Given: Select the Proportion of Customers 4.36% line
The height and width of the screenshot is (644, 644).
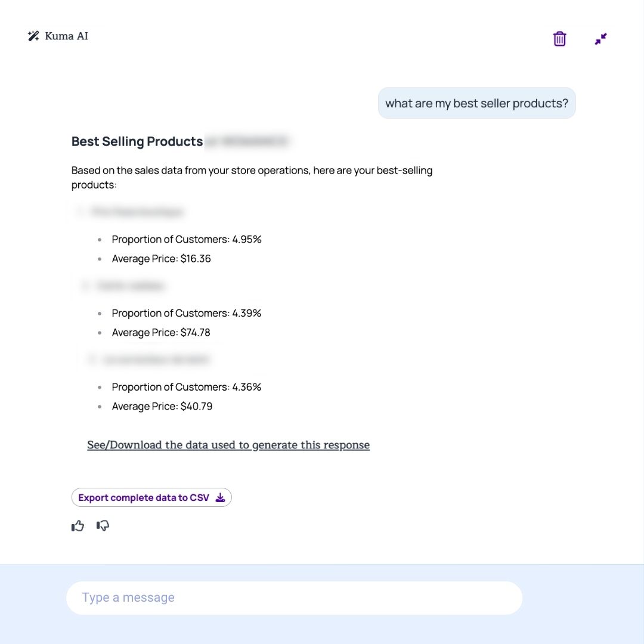Looking at the screenshot, I should coord(187,388).
